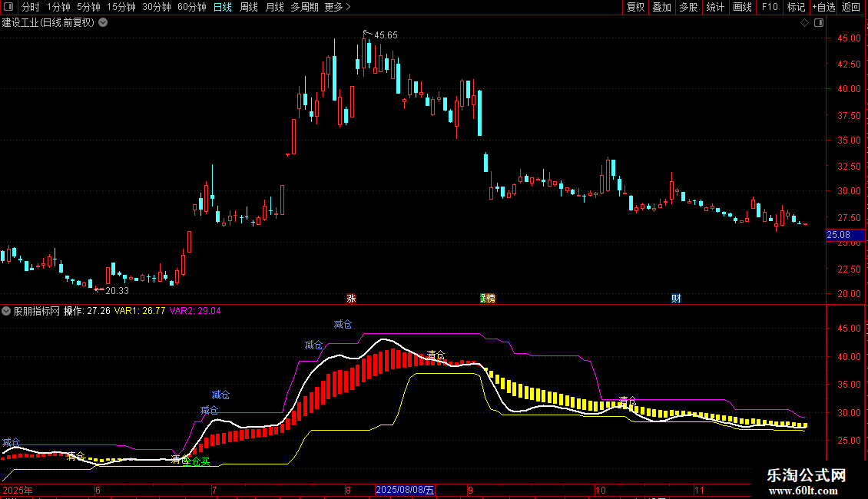
Task: Open the 画线 drawing tool
Action: 742,7
